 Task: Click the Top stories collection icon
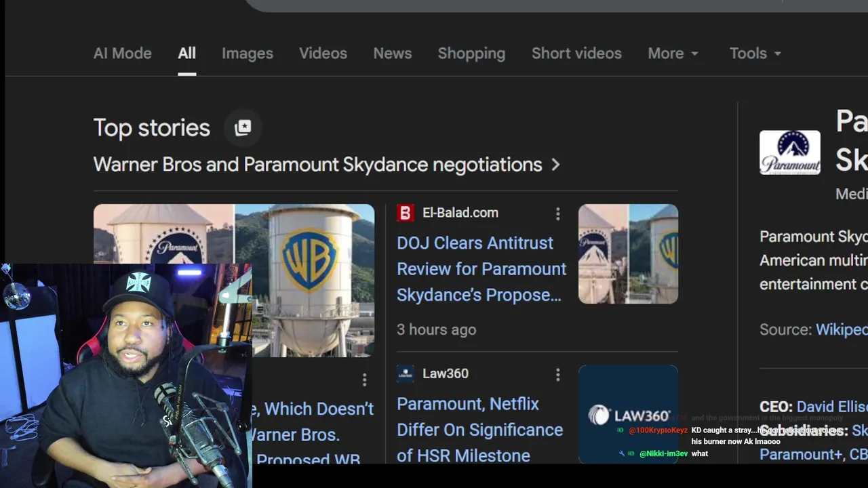(243, 127)
